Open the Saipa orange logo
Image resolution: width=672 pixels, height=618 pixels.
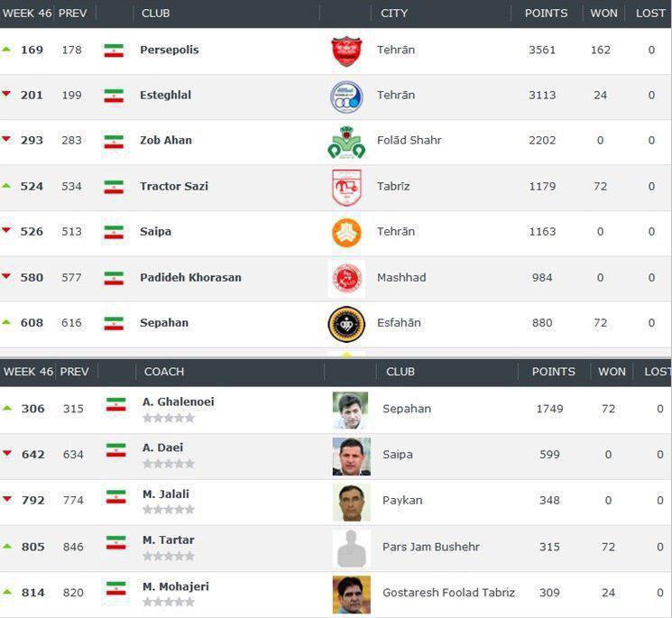click(x=346, y=233)
